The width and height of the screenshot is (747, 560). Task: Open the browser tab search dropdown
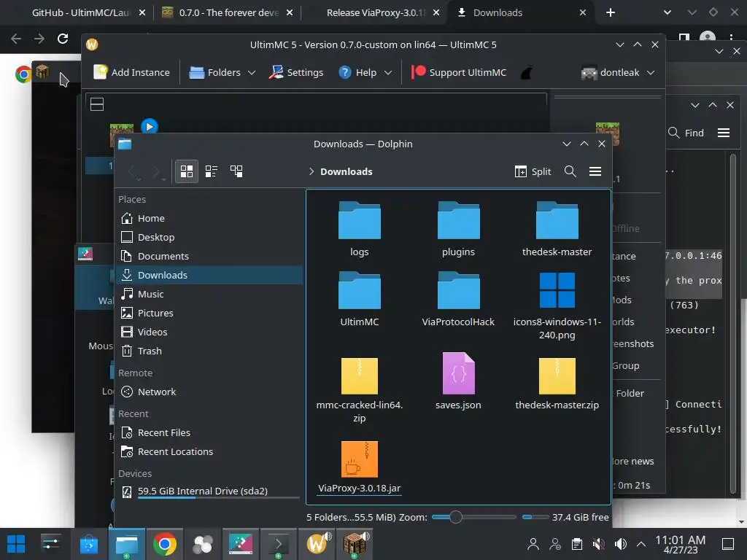[x=667, y=13]
